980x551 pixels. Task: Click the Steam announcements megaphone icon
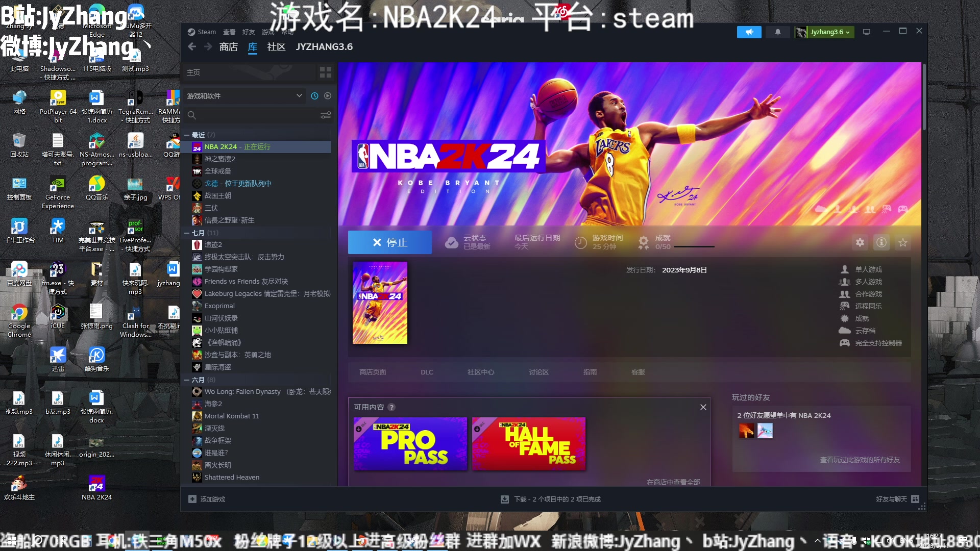[x=749, y=32]
